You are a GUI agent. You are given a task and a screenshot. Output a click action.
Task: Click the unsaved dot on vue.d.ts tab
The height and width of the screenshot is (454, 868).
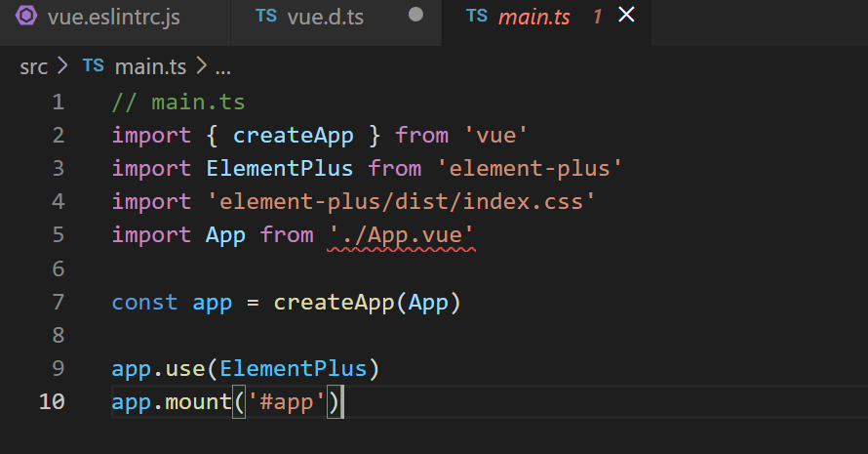click(x=415, y=15)
